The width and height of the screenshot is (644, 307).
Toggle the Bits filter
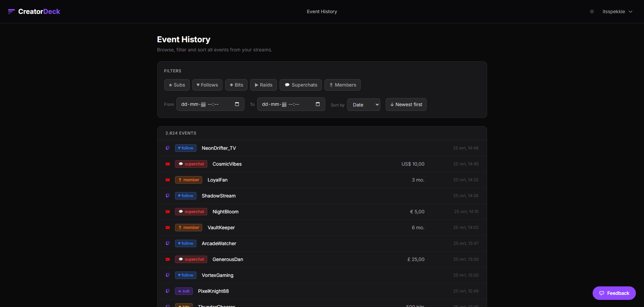tap(236, 85)
